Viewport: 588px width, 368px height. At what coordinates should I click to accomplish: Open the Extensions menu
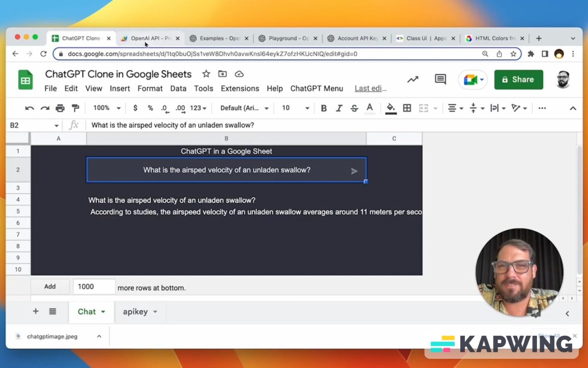coord(240,88)
